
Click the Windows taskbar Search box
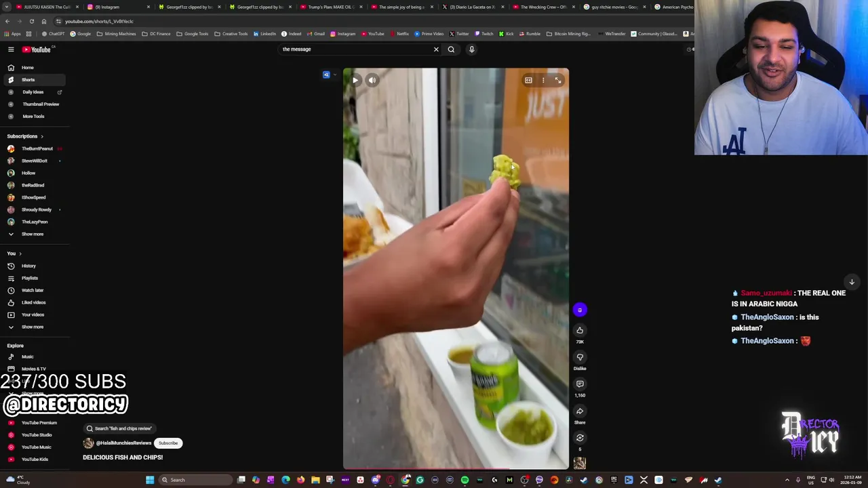195,480
